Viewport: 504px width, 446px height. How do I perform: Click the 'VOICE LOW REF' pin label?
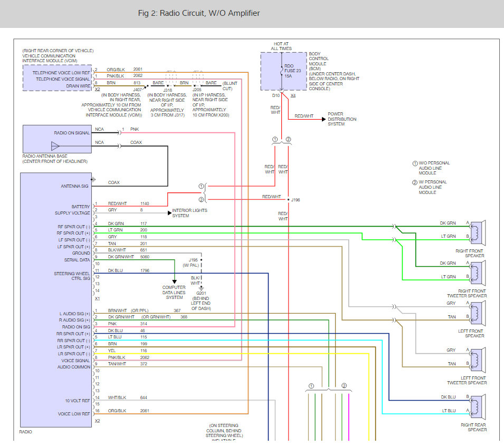tap(74, 414)
